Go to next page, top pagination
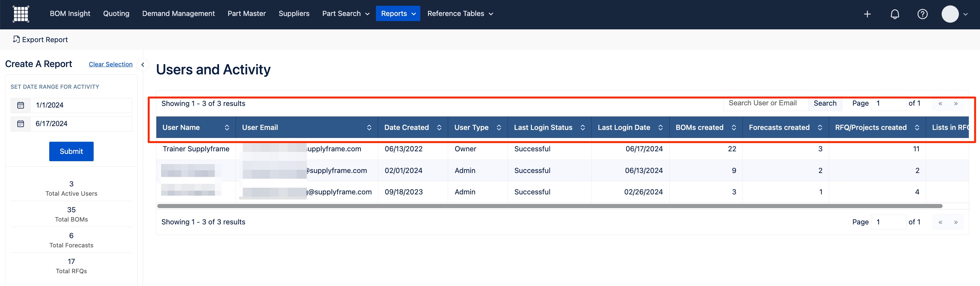980x286 pixels. (956, 104)
